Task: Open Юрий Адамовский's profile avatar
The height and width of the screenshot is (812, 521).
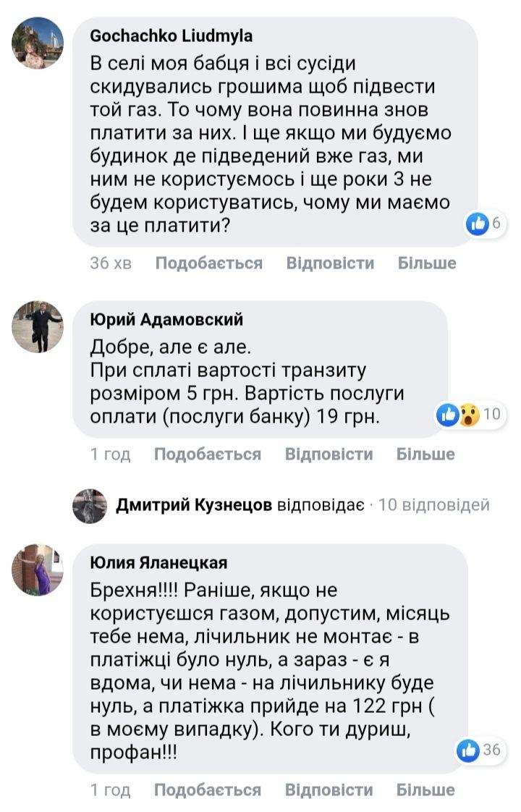Action: click(x=38, y=326)
